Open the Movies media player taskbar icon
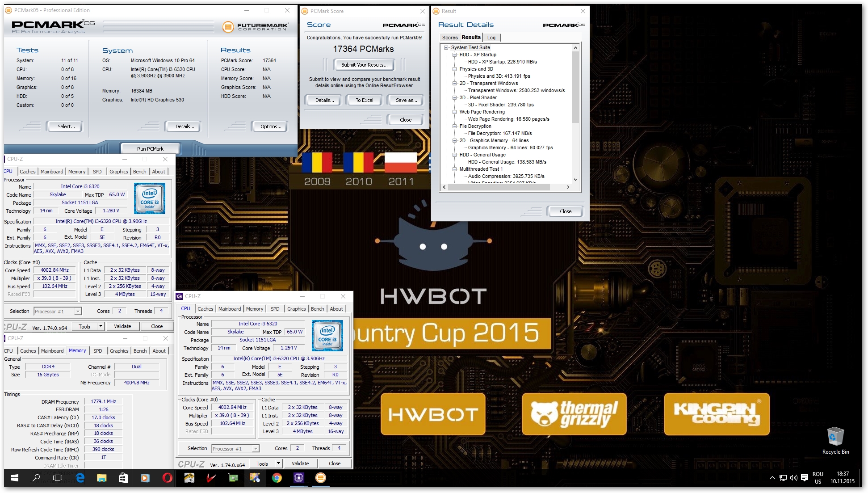The image size is (868, 493). pos(145,478)
